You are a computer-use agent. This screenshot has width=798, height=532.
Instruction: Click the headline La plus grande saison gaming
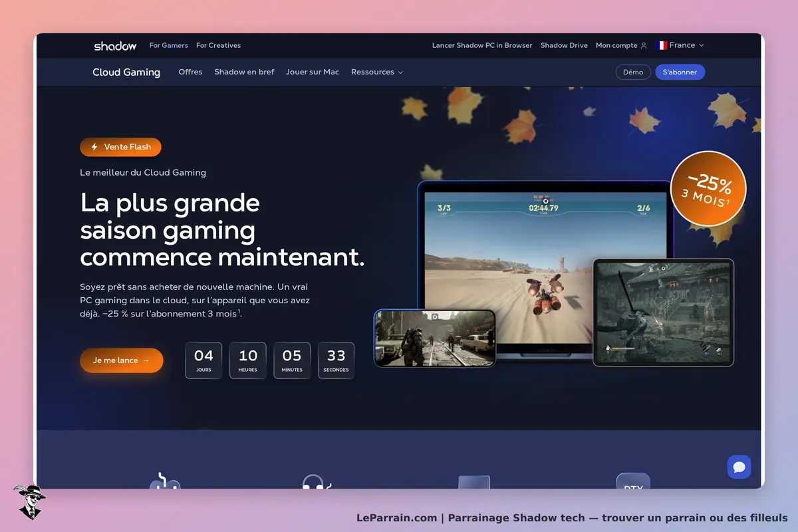[222, 229]
